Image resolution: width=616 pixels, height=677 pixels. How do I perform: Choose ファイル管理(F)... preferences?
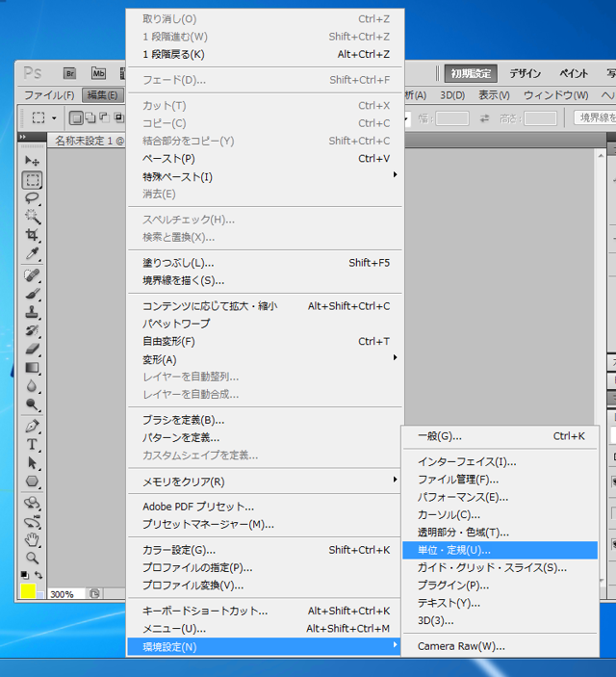(500, 480)
